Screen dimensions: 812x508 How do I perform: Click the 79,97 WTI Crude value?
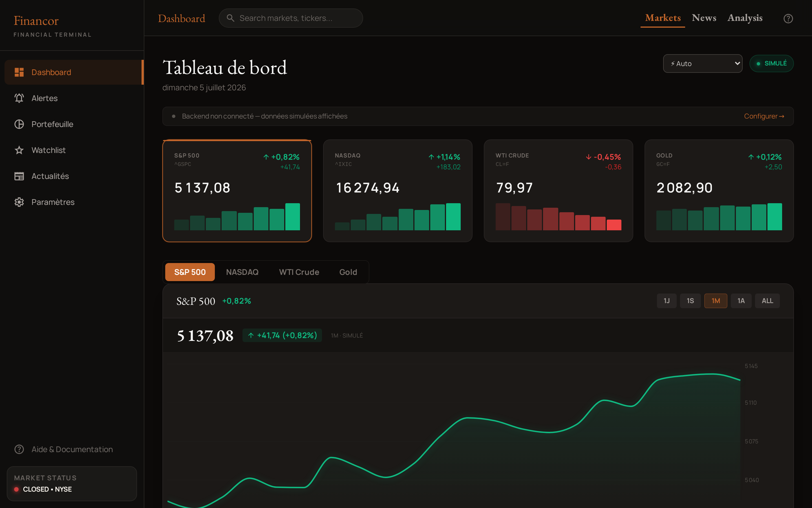click(514, 188)
